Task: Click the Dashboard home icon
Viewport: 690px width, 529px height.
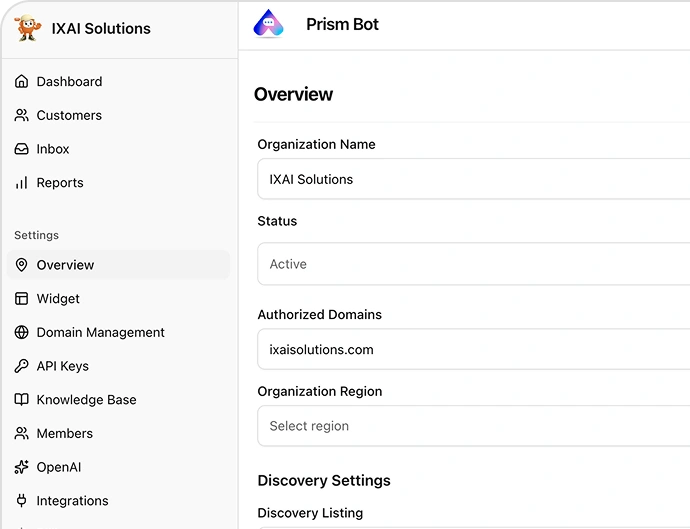Action: (21, 81)
